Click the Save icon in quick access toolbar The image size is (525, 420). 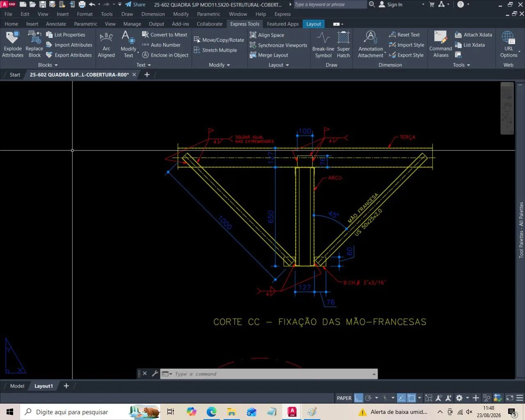pos(42,5)
